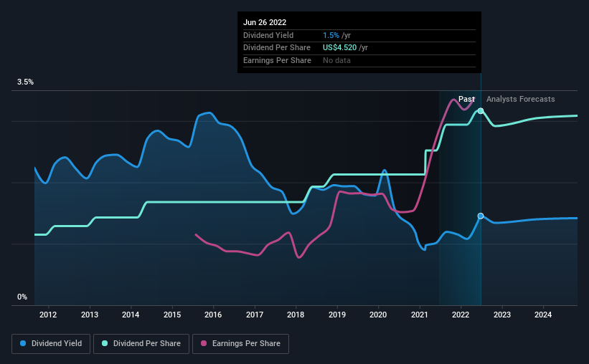Click the 2017 x-axis label
Screen dimensions: 589x364
point(254,315)
